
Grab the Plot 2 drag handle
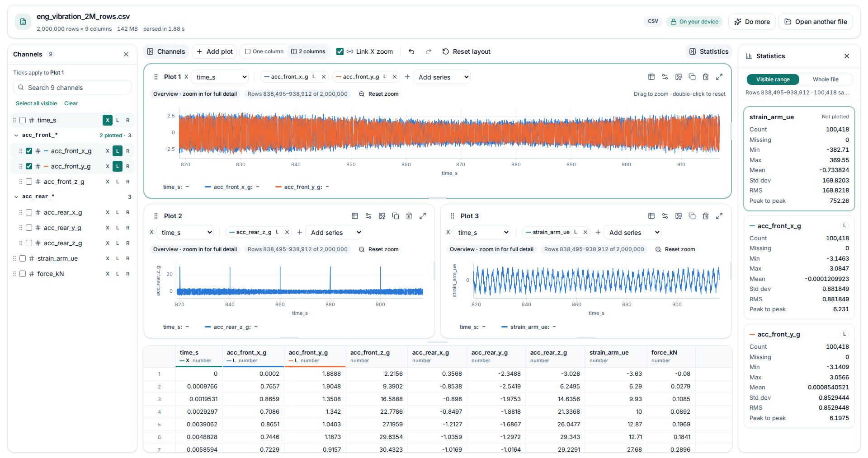click(x=156, y=216)
